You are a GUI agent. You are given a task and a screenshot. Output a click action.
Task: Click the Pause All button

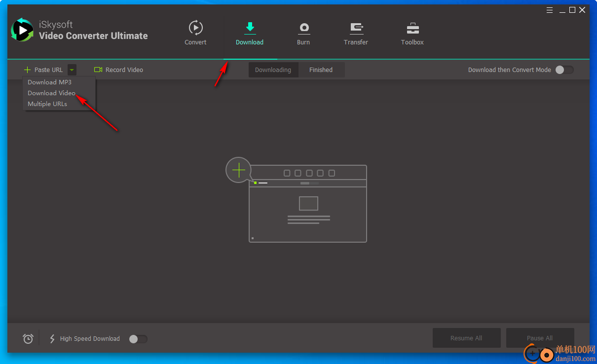pos(540,338)
